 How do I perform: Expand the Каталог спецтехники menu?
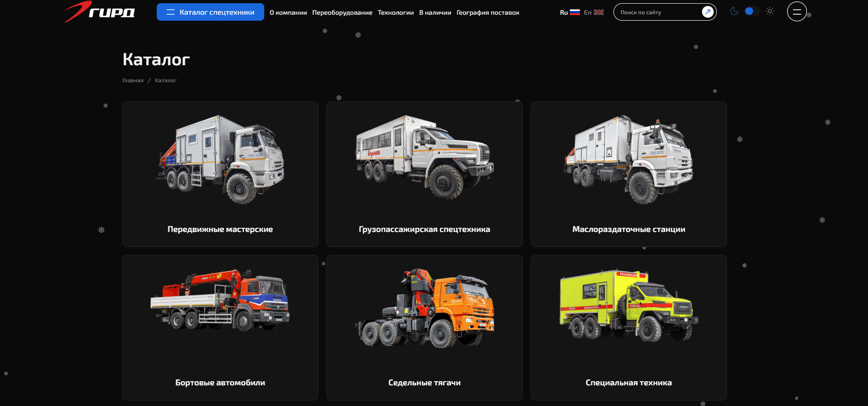point(210,12)
